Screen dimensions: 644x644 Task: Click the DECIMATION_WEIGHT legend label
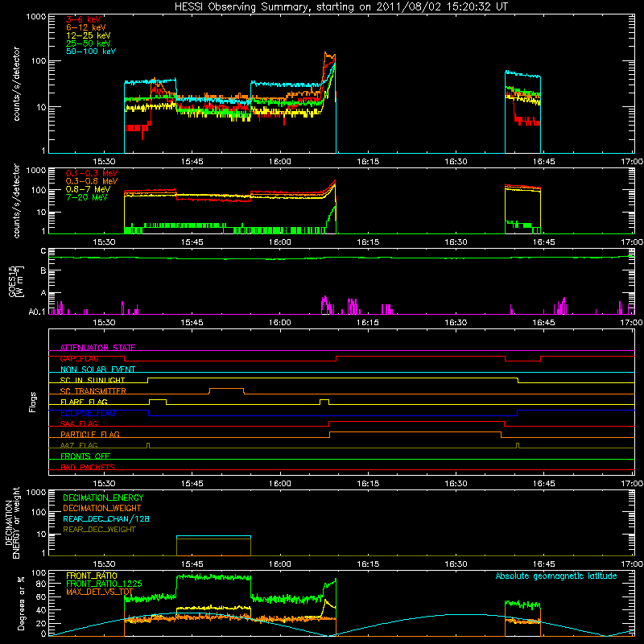(102, 509)
